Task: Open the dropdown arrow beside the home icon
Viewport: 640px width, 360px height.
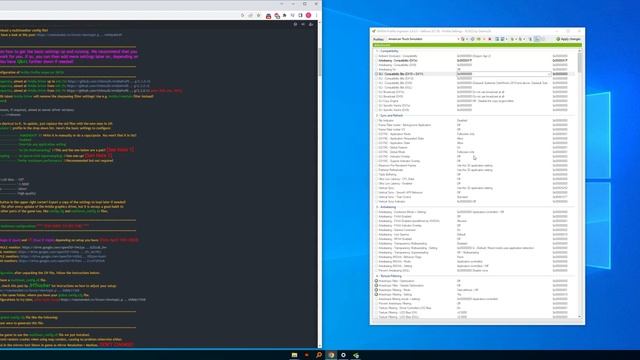Action: (x=467, y=39)
